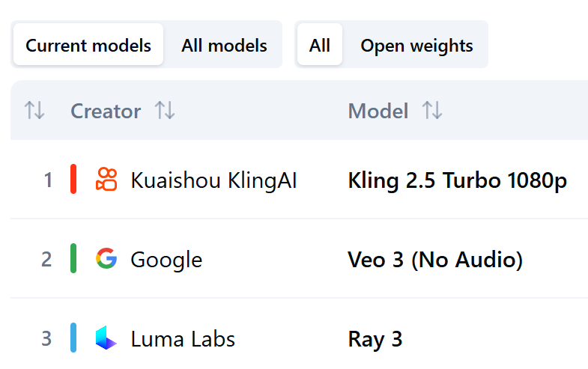The height and width of the screenshot is (369, 588).
Task: Click the blue color bar for Luma Labs
Action: tap(73, 338)
